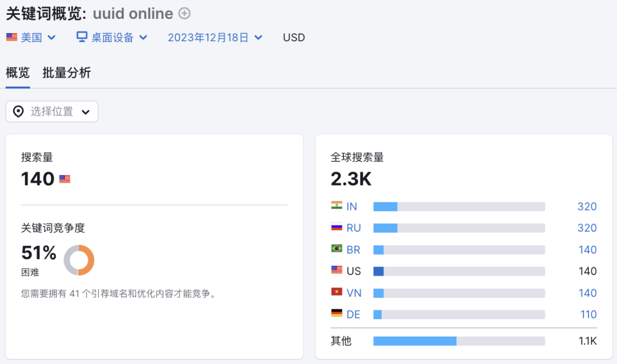Viewport: 617px width, 364px height.
Task: Expand the 桌面设备 device dropdown
Action: (x=112, y=38)
